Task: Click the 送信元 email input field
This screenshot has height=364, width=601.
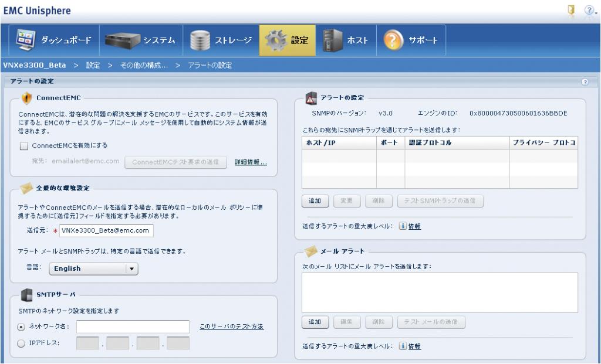Action: pos(107,230)
